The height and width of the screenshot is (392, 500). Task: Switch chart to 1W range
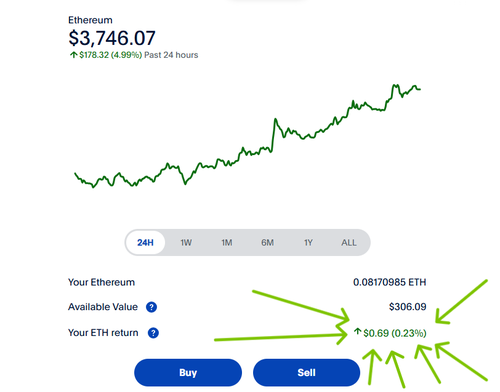[x=186, y=242]
